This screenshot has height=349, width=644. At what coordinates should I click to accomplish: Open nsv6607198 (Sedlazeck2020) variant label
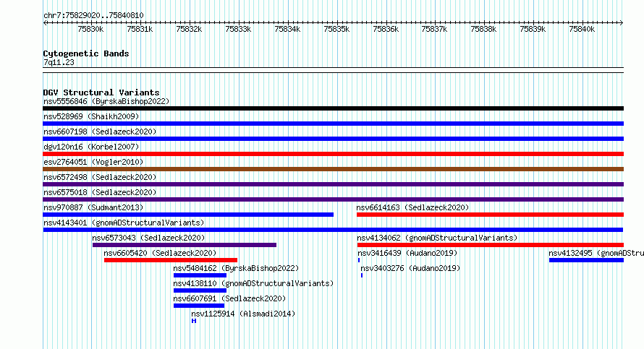100,132
